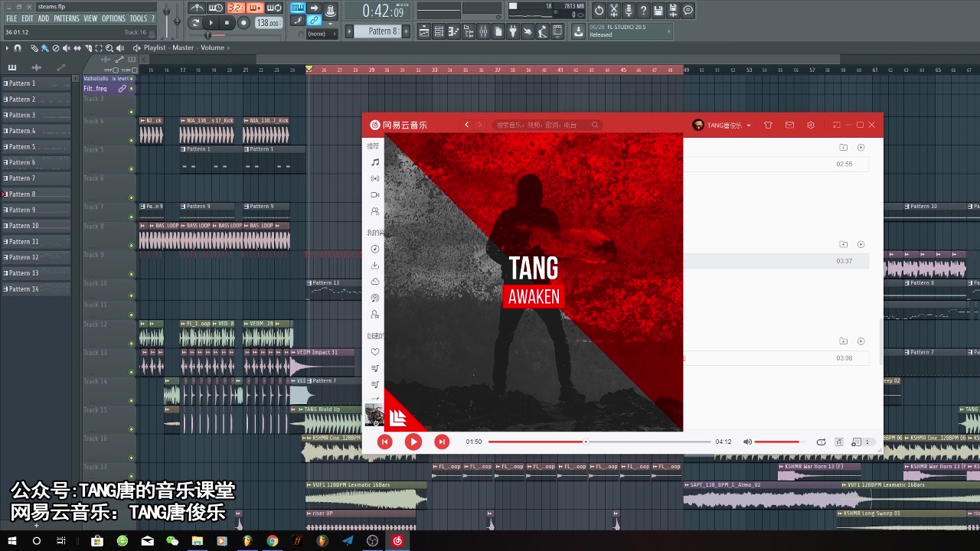The width and height of the screenshot is (980, 551).
Task: Click the microphone one-click recording icon
Action: tap(629, 11)
